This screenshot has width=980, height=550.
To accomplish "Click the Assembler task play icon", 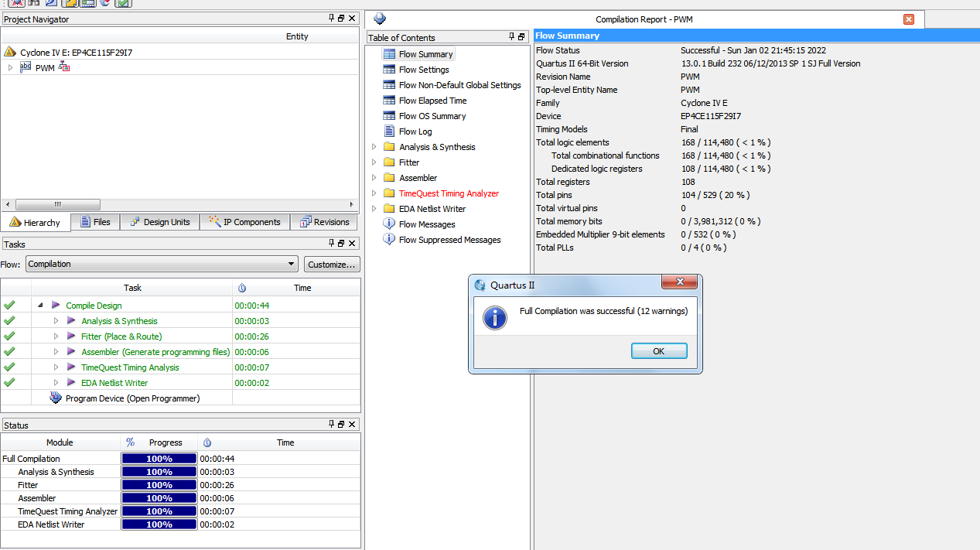I will tap(71, 352).
